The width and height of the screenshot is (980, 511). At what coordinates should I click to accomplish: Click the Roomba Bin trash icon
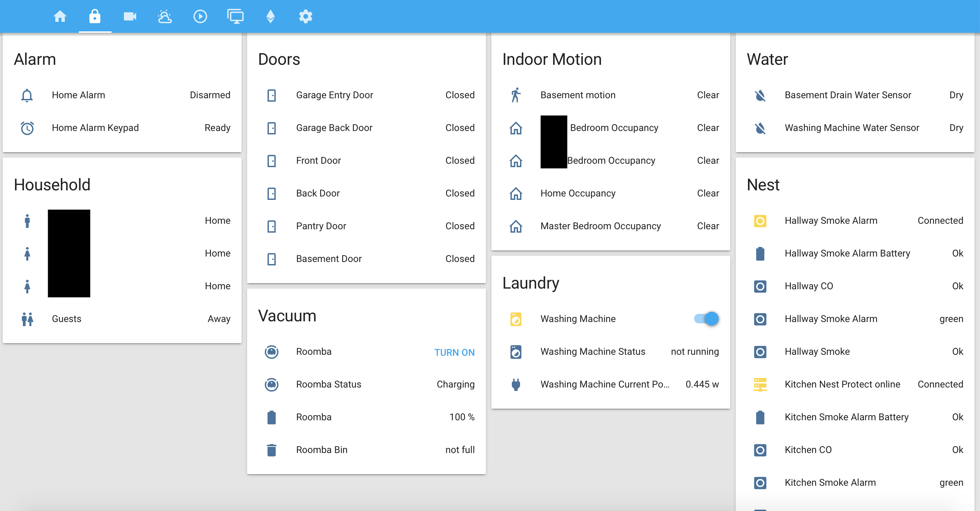pyautogui.click(x=271, y=450)
